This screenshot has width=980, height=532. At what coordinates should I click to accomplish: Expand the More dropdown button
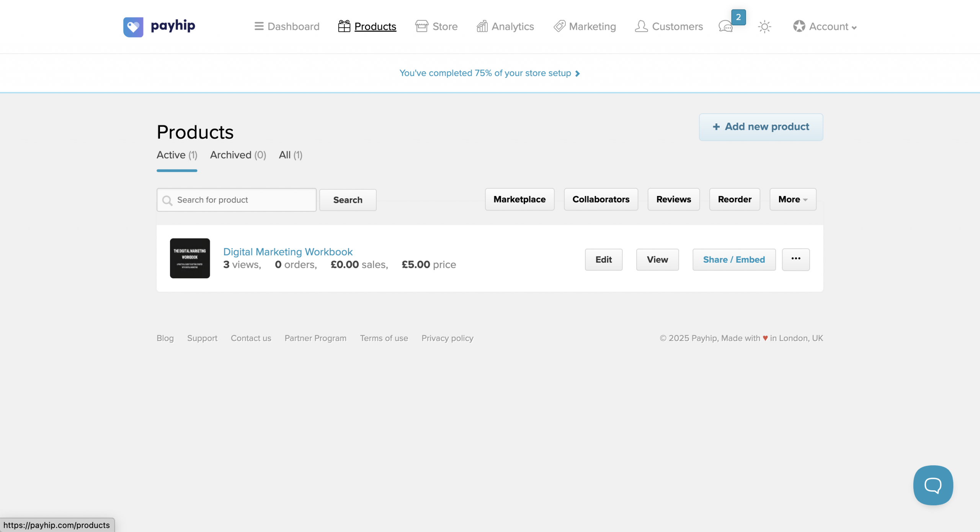(x=793, y=199)
